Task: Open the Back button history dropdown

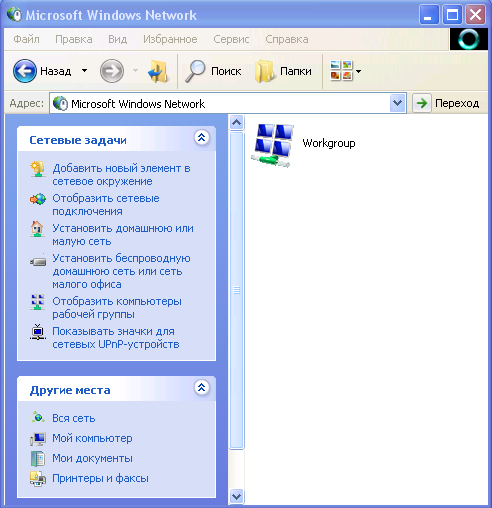Action: click(x=85, y=71)
